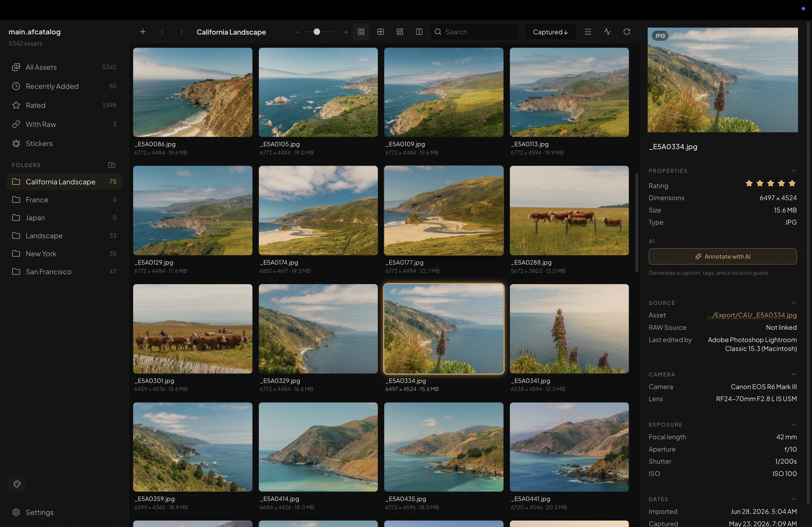Viewport: 812px width, 527px height.
Task: Open the Japan folder
Action: [x=64, y=217]
